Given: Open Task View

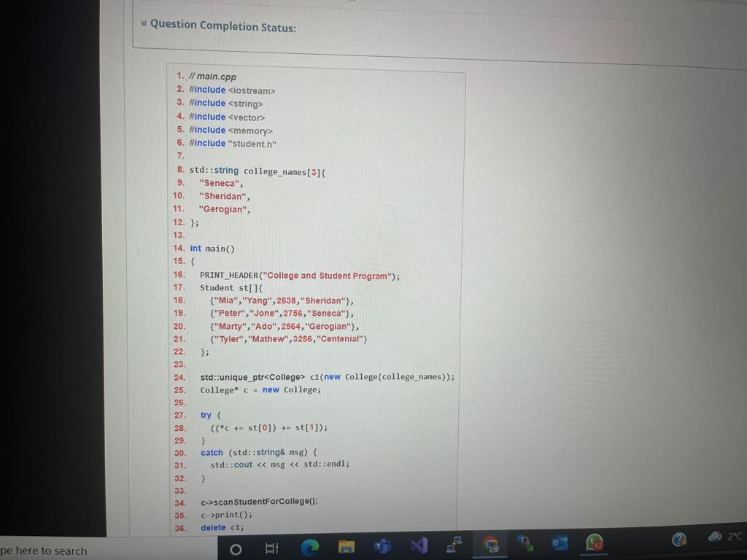Looking at the screenshot, I should pyautogui.click(x=272, y=548).
